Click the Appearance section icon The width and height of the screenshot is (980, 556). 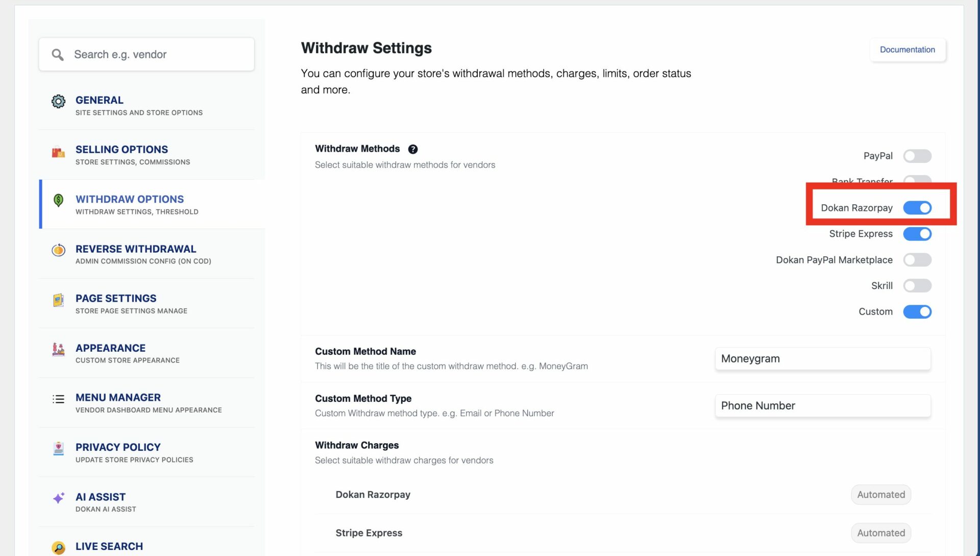(58, 350)
